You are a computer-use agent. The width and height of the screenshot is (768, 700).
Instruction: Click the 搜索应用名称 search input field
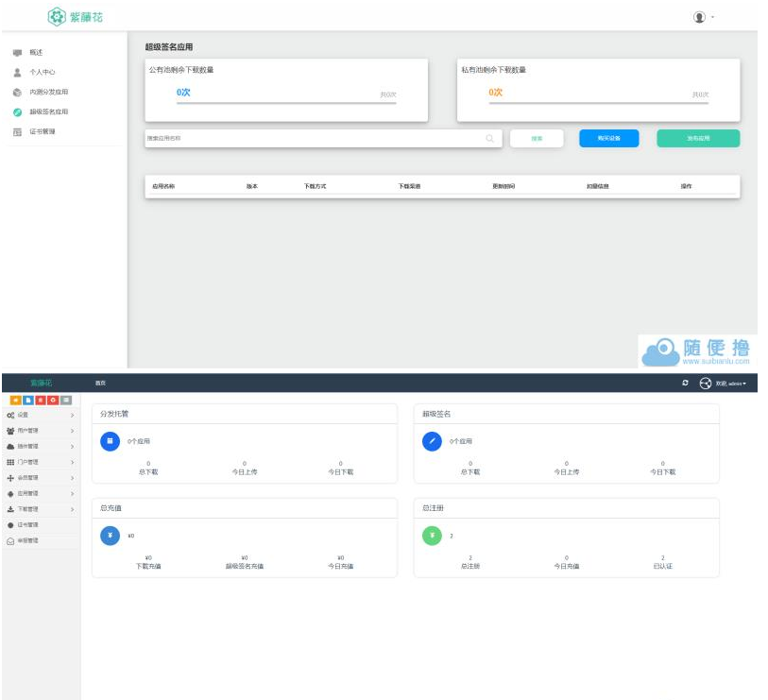(312, 138)
